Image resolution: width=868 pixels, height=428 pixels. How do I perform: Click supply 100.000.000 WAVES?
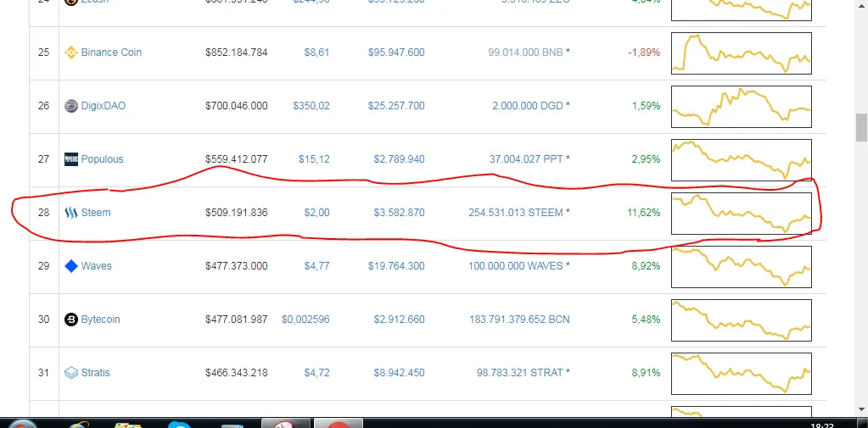515,266
